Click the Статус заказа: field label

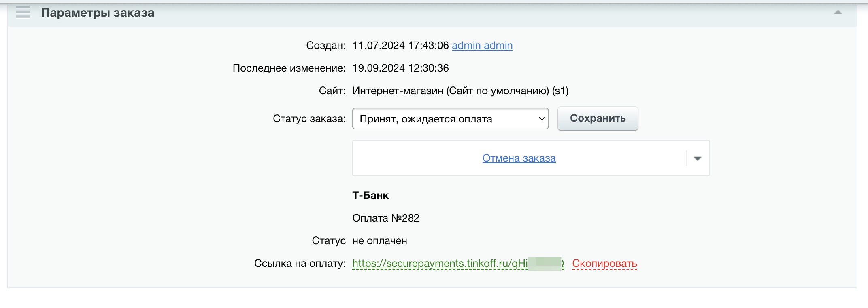tap(309, 119)
